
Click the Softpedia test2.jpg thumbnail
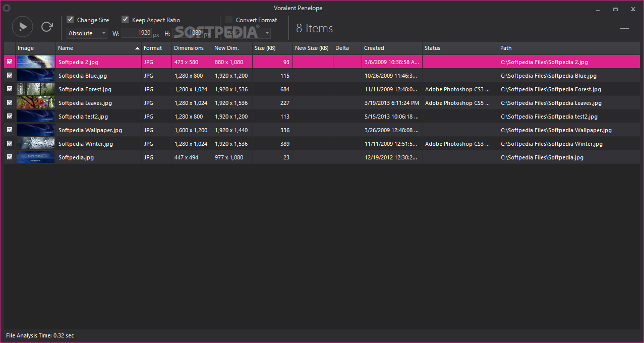point(35,116)
